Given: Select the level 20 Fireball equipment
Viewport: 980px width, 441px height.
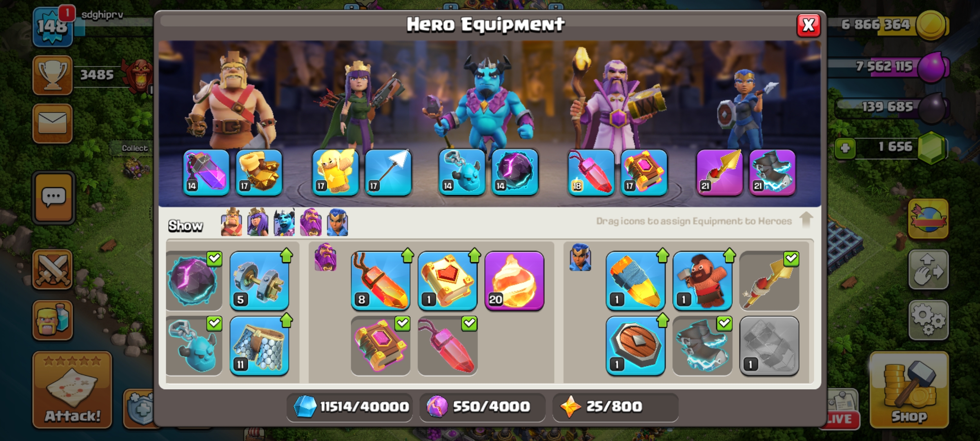Looking at the screenshot, I should click(514, 281).
